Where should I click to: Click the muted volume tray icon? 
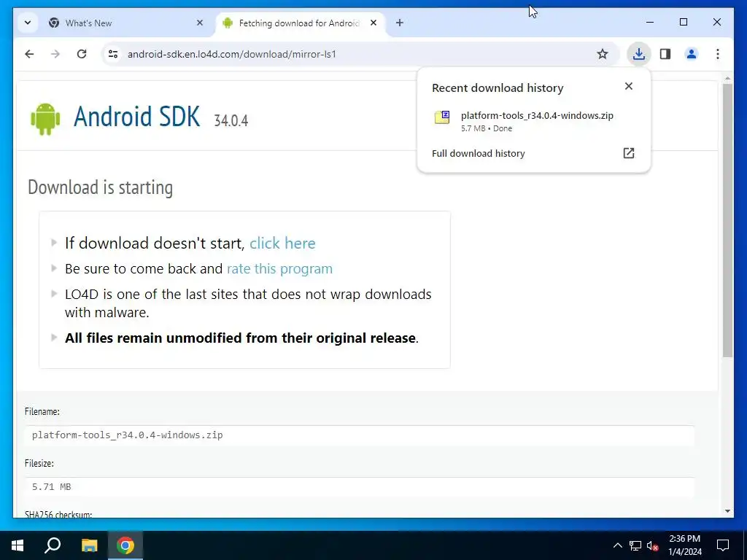[x=653, y=545]
